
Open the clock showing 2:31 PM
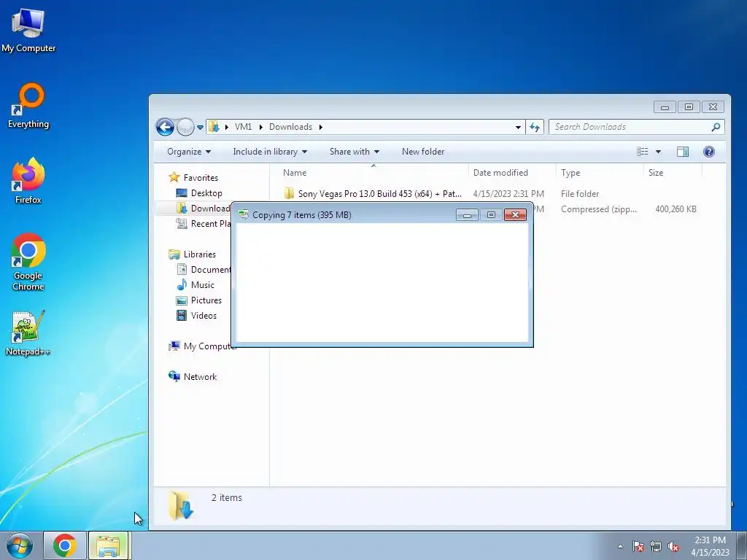[710, 546]
